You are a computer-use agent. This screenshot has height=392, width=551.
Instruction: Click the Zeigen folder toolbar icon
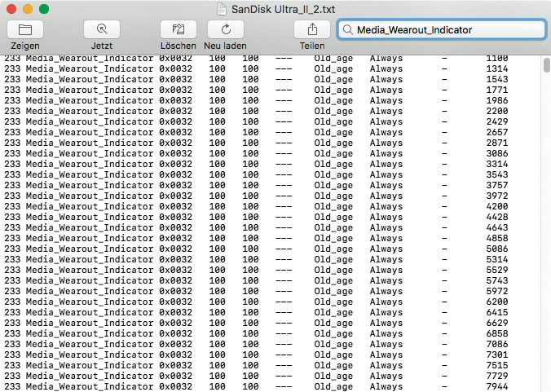25,29
